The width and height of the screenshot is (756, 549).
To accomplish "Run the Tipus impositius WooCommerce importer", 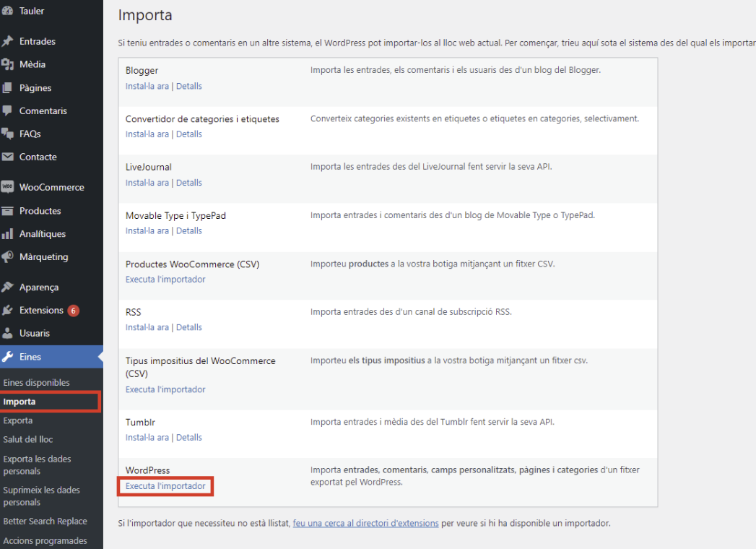I will click(x=165, y=389).
